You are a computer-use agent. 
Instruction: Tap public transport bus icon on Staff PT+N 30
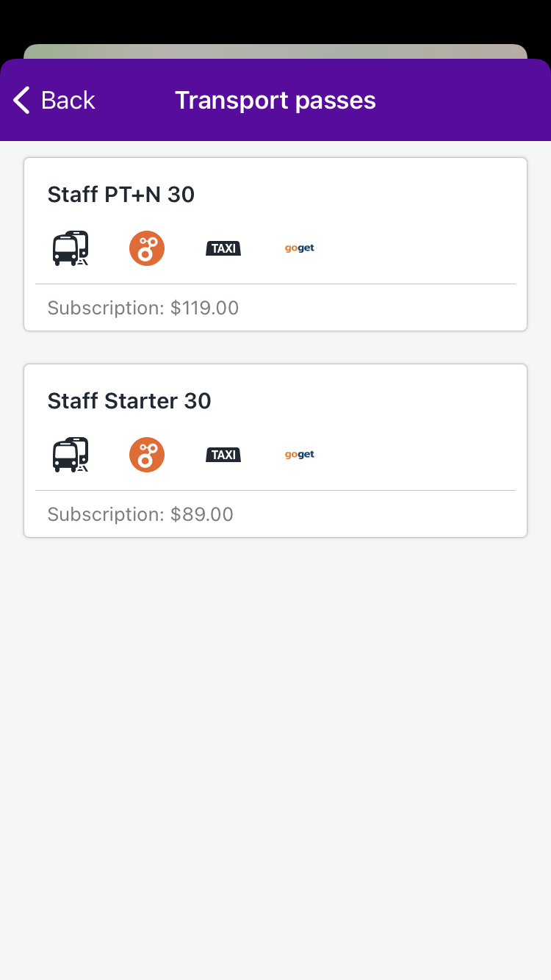(71, 248)
